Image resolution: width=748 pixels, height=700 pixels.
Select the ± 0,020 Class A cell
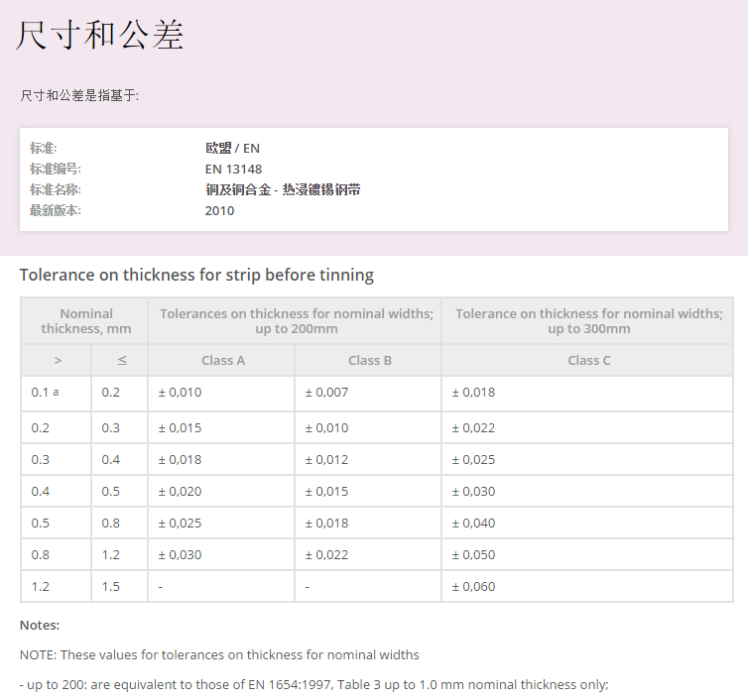point(180,492)
